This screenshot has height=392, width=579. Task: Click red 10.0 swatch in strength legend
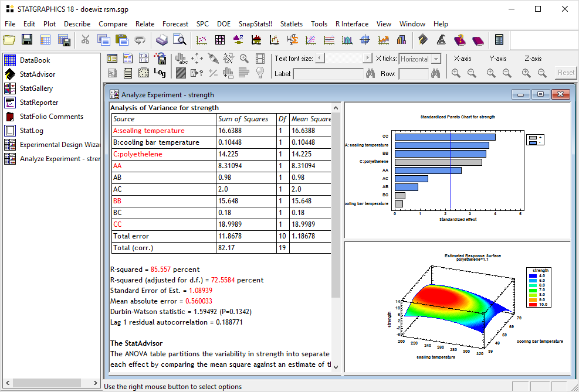click(x=533, y=305)
